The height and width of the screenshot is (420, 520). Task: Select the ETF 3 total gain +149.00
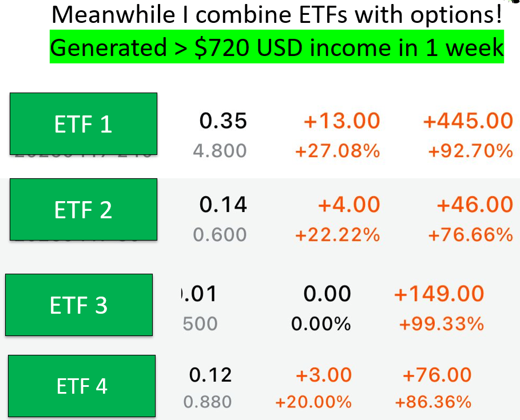coord(439,294)
